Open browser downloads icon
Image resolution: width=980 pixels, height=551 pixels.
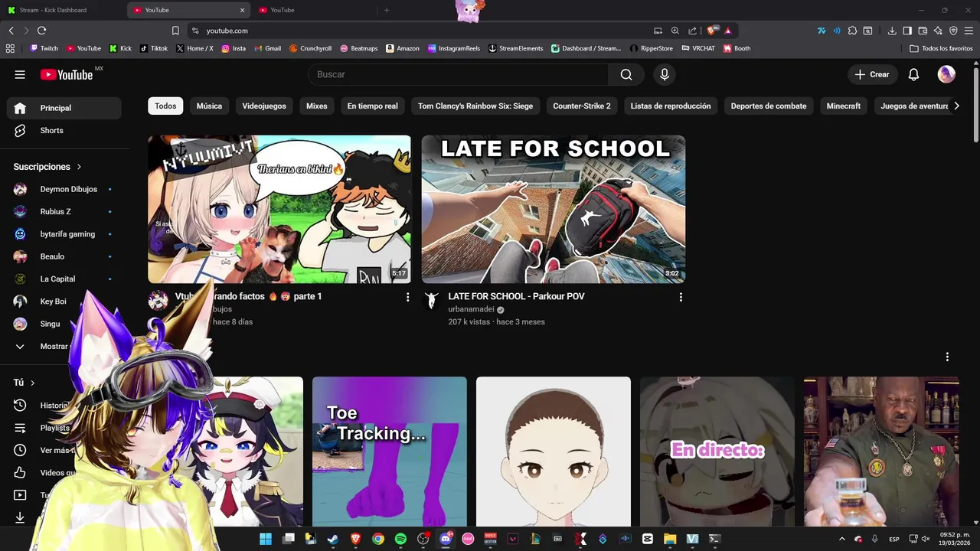pyautogui.click(x=892, y=31)
